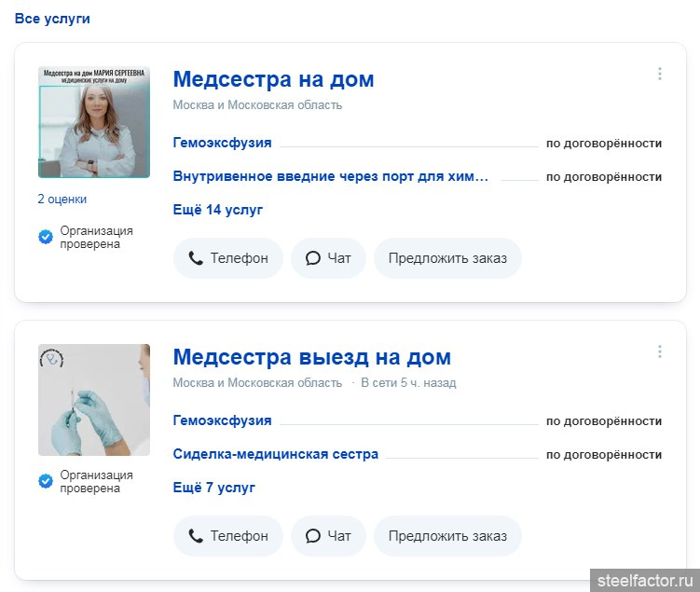The height and width of the screenshot is (592, 700).
Task: Open Медсестра на дом listing title
Action: (273, 79)
